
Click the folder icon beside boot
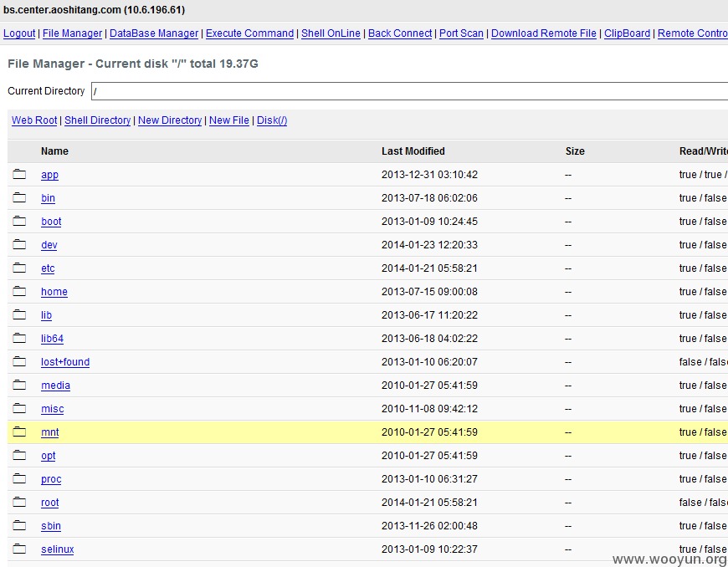tap(19, 221)
